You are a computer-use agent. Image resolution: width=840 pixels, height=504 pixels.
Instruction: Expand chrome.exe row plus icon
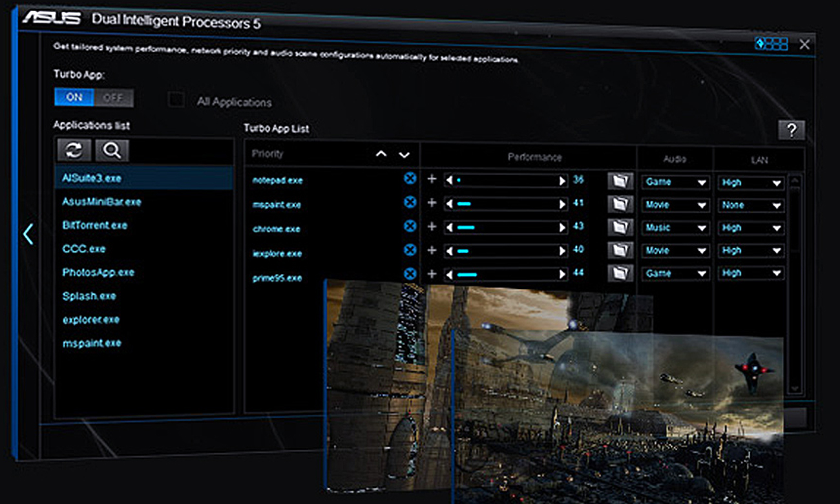432,227
